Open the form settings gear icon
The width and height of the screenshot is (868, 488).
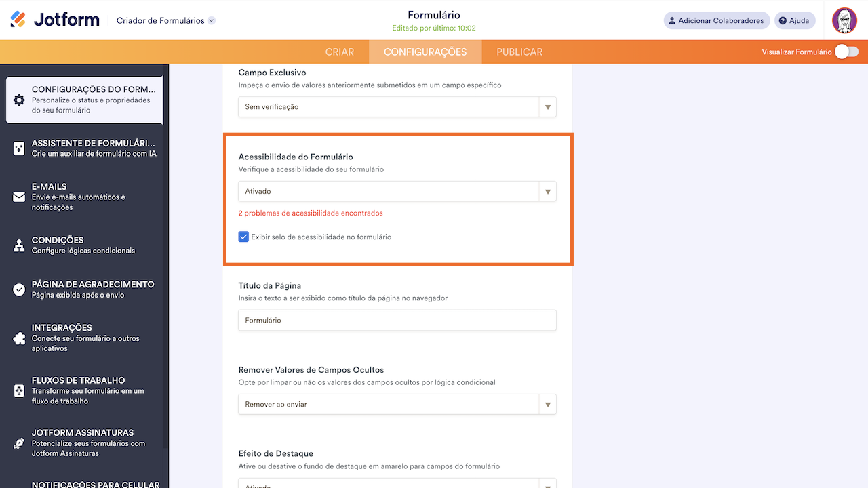coord(19,100)
